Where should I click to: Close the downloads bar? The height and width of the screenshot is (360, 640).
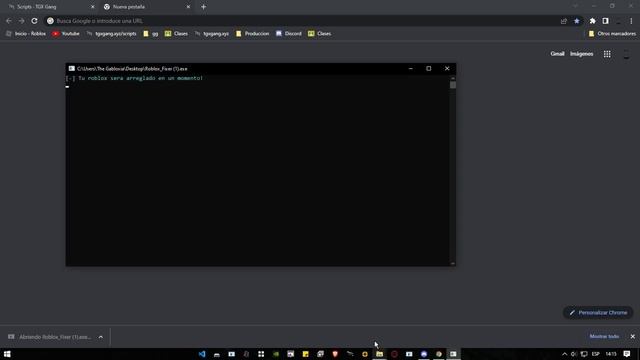click(x=632, y=336)
